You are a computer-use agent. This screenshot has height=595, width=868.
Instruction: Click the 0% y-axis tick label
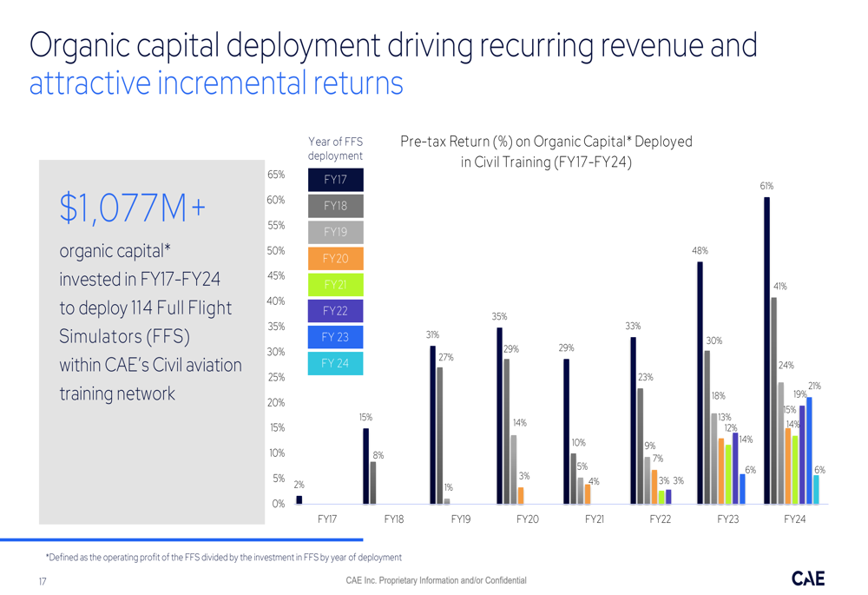point(279,504)
